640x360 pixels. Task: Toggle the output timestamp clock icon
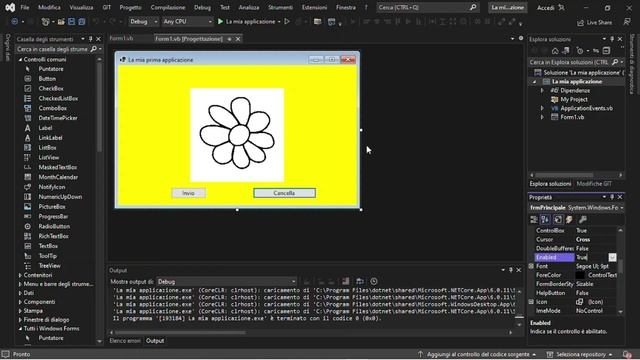click(373, 281)
